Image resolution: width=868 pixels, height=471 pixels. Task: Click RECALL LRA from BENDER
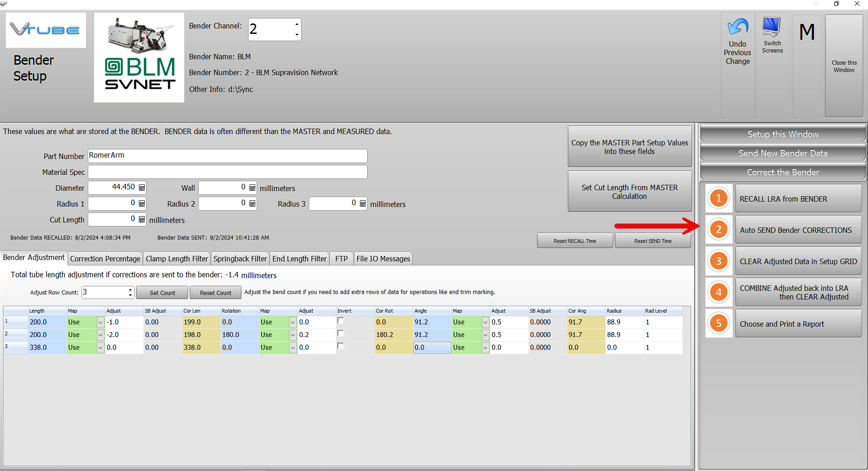tap(798, 198)
